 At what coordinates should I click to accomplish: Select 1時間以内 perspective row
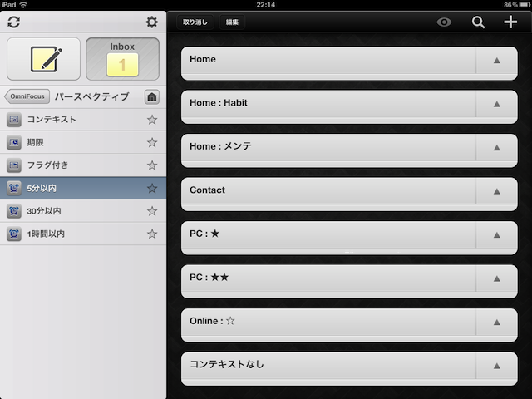pos(83,234)
